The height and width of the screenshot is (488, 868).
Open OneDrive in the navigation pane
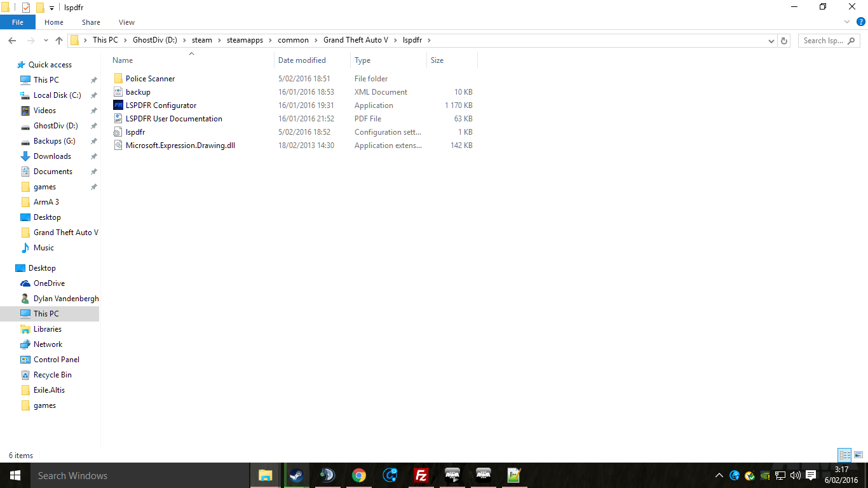pos(49,283)
